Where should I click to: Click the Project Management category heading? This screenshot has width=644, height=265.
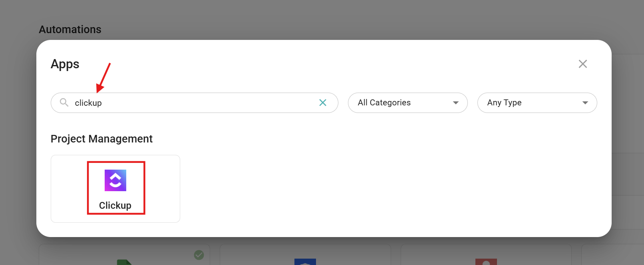pyautogui.click(x=101, y=139)
